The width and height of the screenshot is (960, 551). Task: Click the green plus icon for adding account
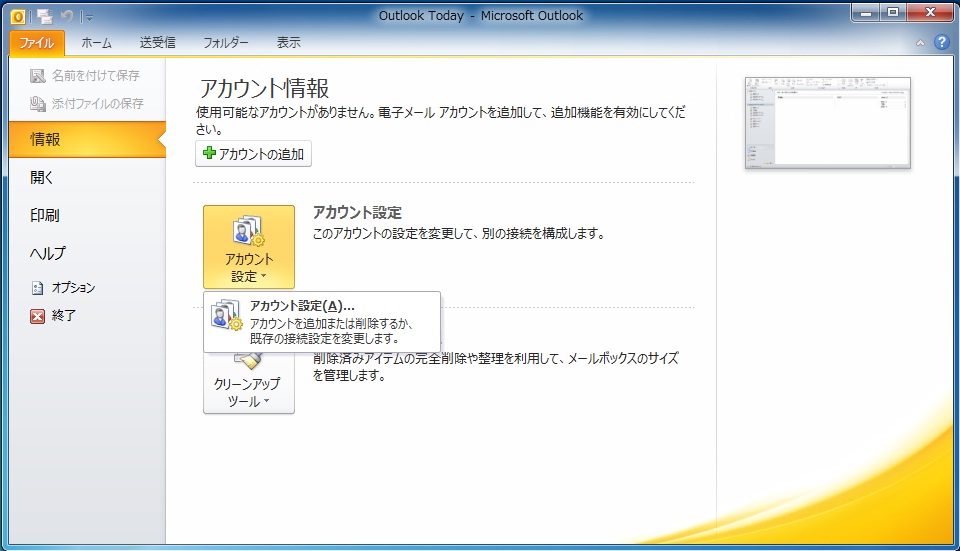coord(209,153)
